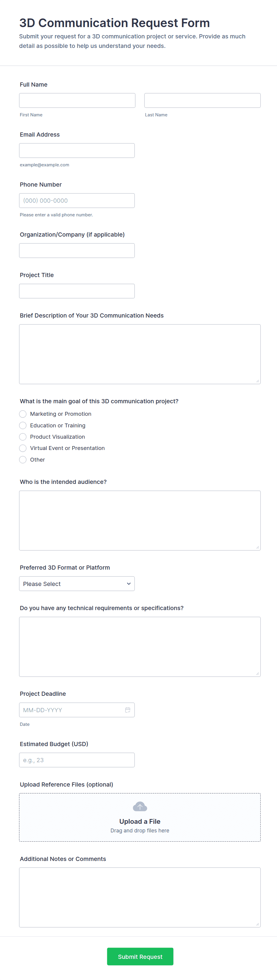Open Preferred 3D Format dropdown
277x980 pixels.
(77, 584)
